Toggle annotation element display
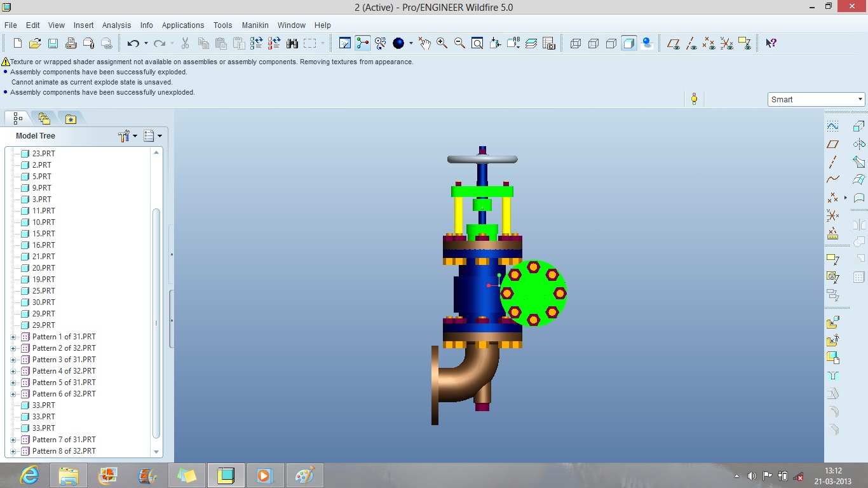868x488 pixels. tap(745, 43)
